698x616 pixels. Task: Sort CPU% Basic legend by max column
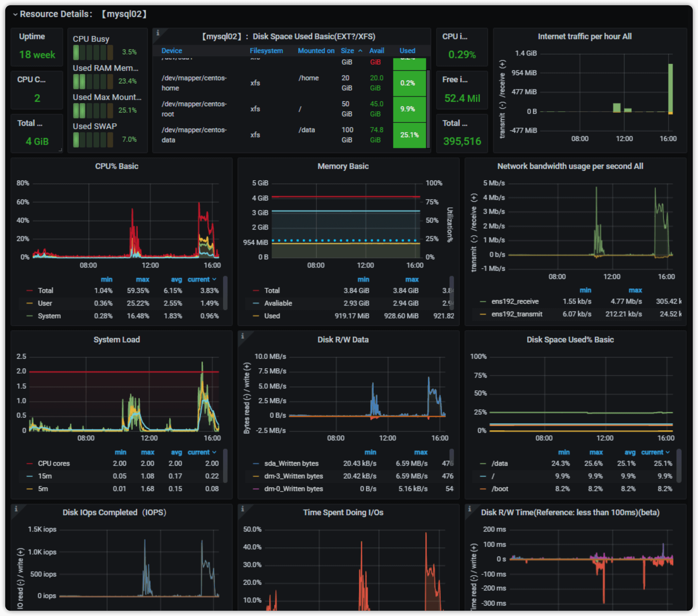(142, 280)
